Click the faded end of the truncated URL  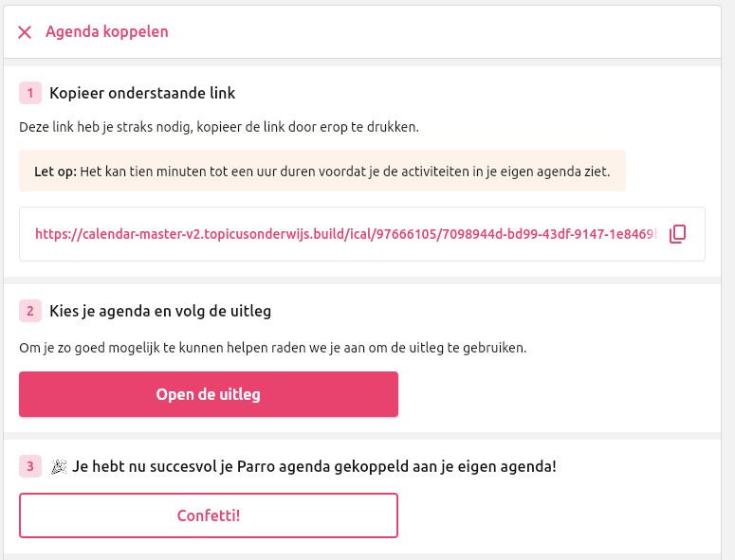[x=650, y=234]
